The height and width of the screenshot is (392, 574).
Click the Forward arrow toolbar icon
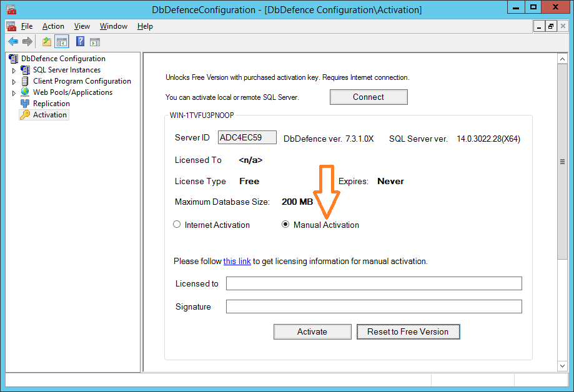pos(27,42)
